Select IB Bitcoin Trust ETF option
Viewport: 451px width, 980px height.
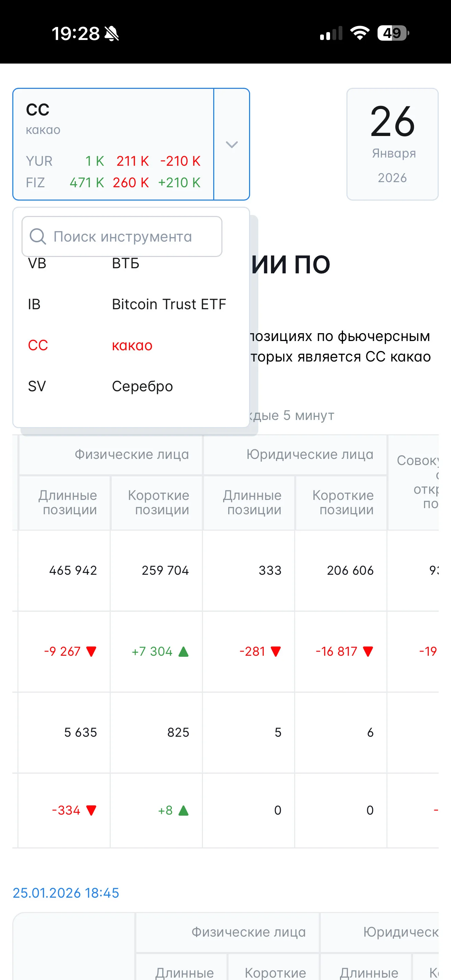coord(131,304)
